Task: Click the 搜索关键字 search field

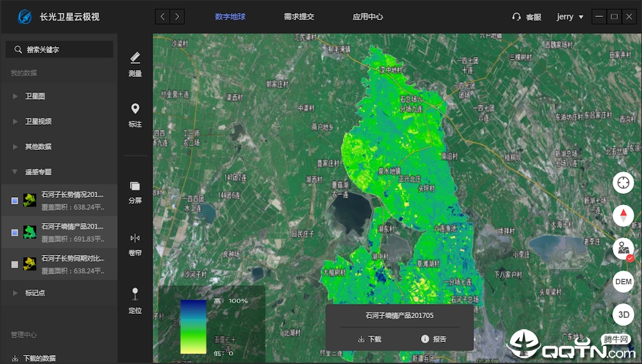Action: (x=59, y=50)
